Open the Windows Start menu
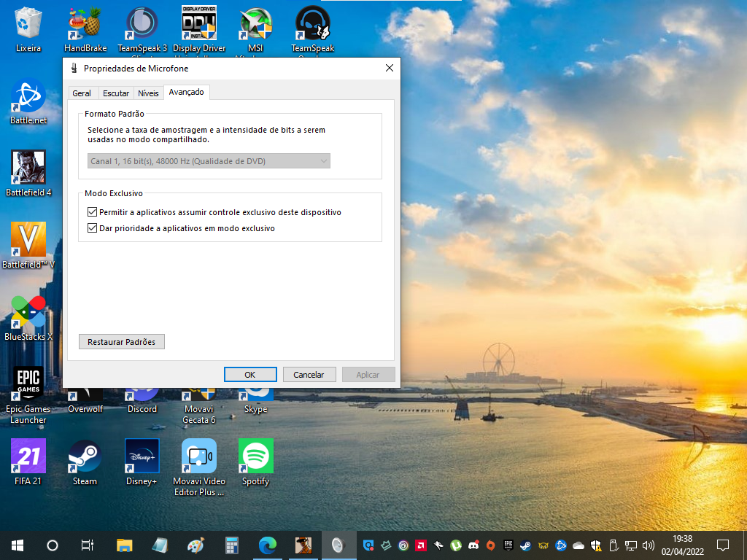The width and height of the screenshot is (747, 560). click(x=18, y=545)
